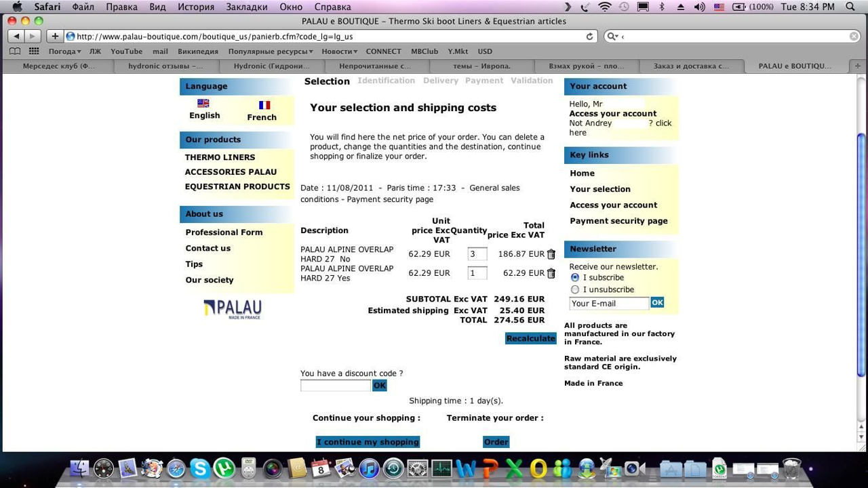Delete the first PALAU ALPINE OVERLAP item via trash icon
The width and height of the screenshot is (868, 488).
click(x=551, y=254)
